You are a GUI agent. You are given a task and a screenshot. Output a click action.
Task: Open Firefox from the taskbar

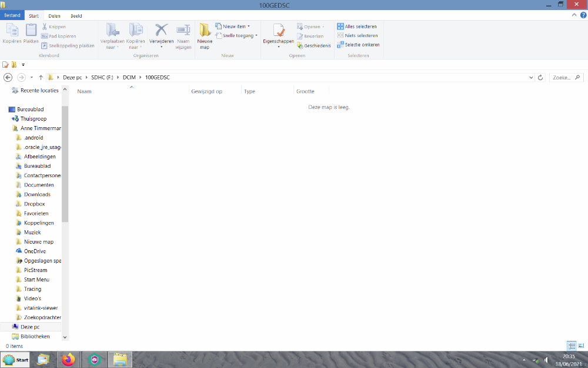click(69, 359)
